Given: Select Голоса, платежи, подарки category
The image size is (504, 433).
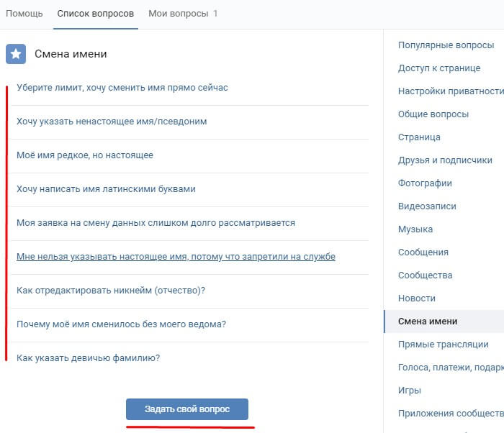Looking at the screenshot, I should click(x=451, y=368).
